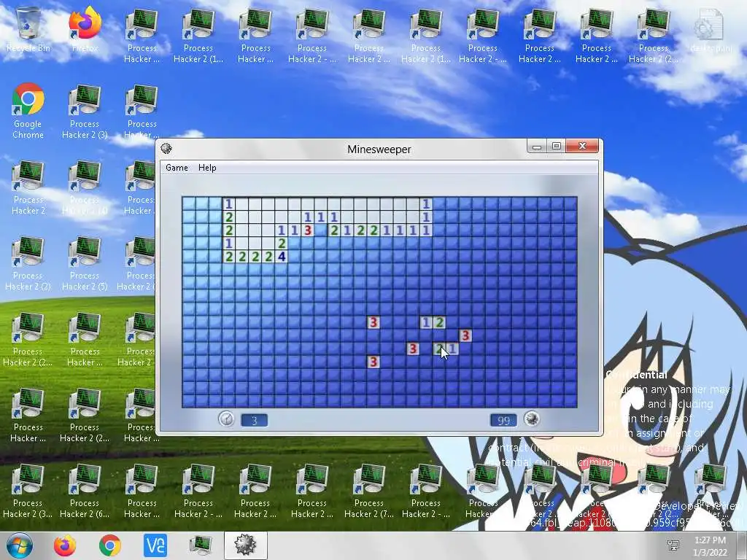Click the taskbar clock showing 1:27 PM
Screen dimensions: 747x560
(x=710, y=545)
